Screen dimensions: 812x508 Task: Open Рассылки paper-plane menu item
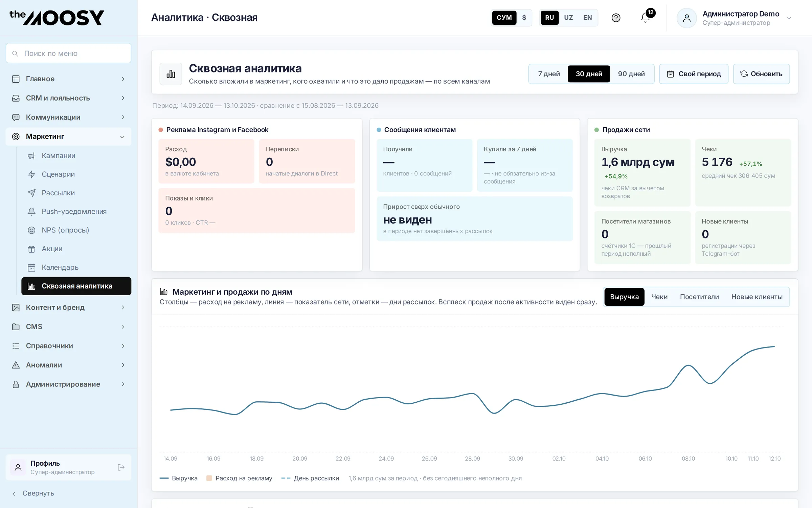(76, 193)
